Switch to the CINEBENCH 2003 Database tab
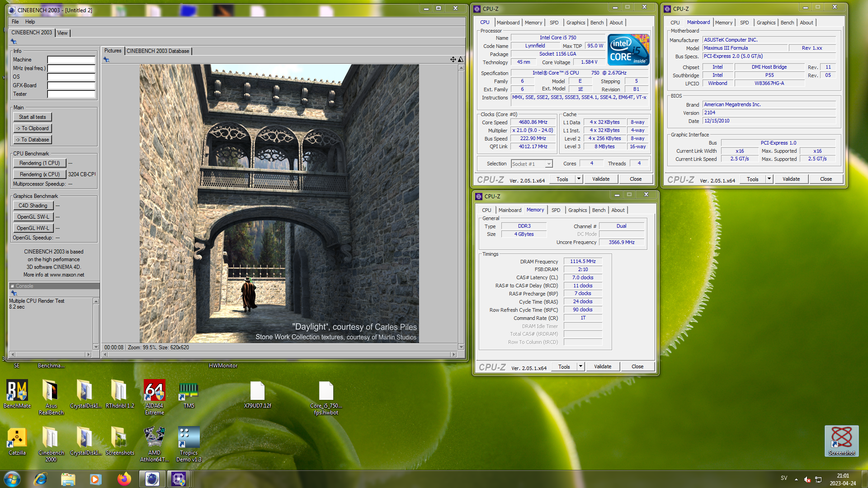The height and width of the screenshot is (488, 868). tap(158, 51)
